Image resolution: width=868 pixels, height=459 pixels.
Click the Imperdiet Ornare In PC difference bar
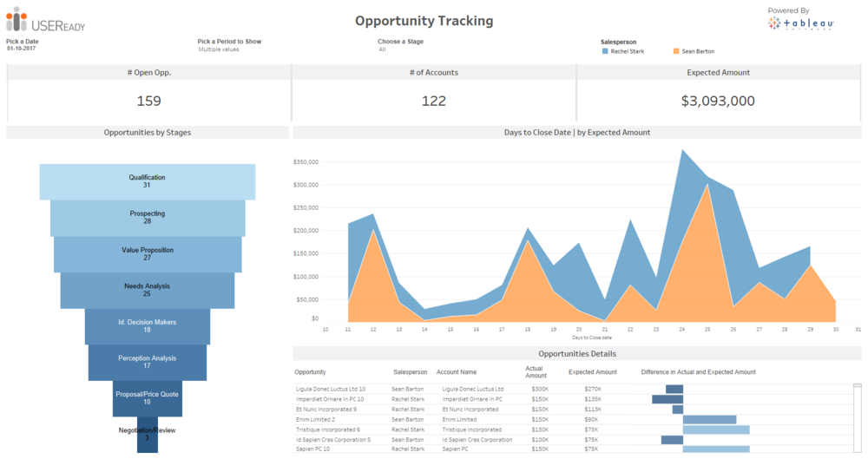(667, 399)
